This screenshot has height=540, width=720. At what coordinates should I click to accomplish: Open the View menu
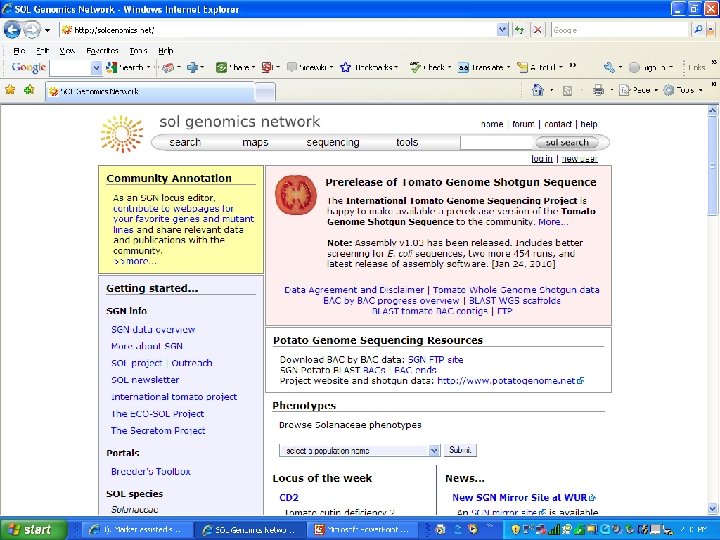(x=67, y=51)
